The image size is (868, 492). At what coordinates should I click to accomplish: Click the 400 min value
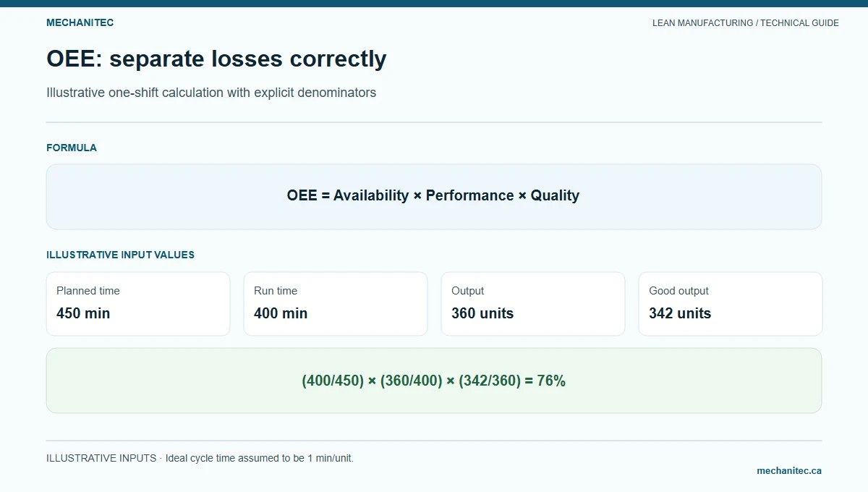pyautogui.click(x=281, y=313)
